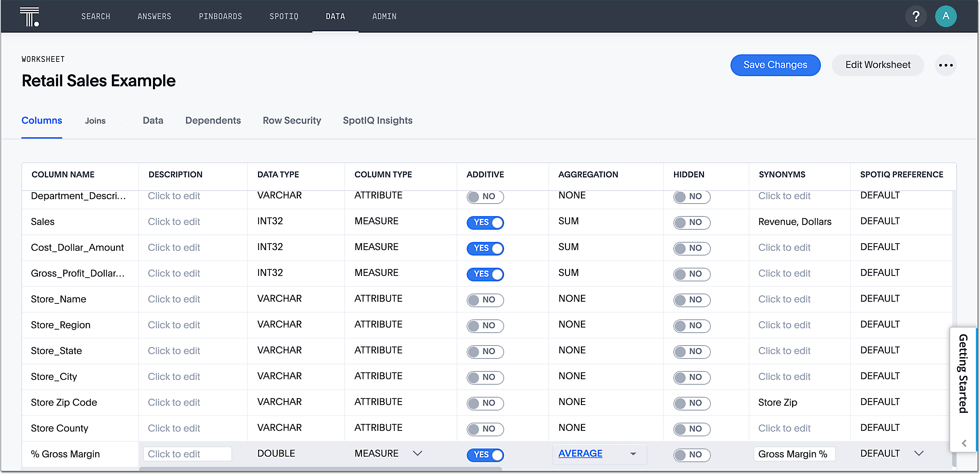Expand SpotIQ preference DEFAULT dropdown
This screenshot has height=474, width=980.
coord(919,454)
